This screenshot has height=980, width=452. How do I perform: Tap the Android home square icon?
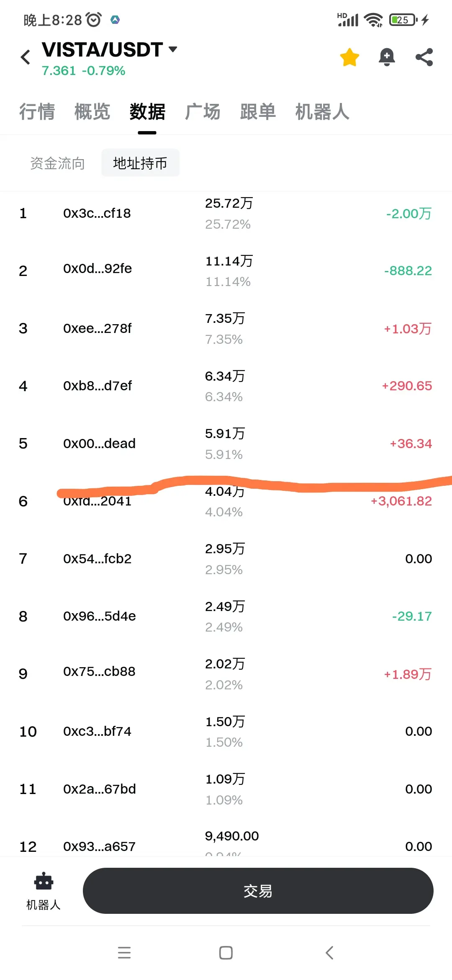pyautogui.click(x=226, y=953)
